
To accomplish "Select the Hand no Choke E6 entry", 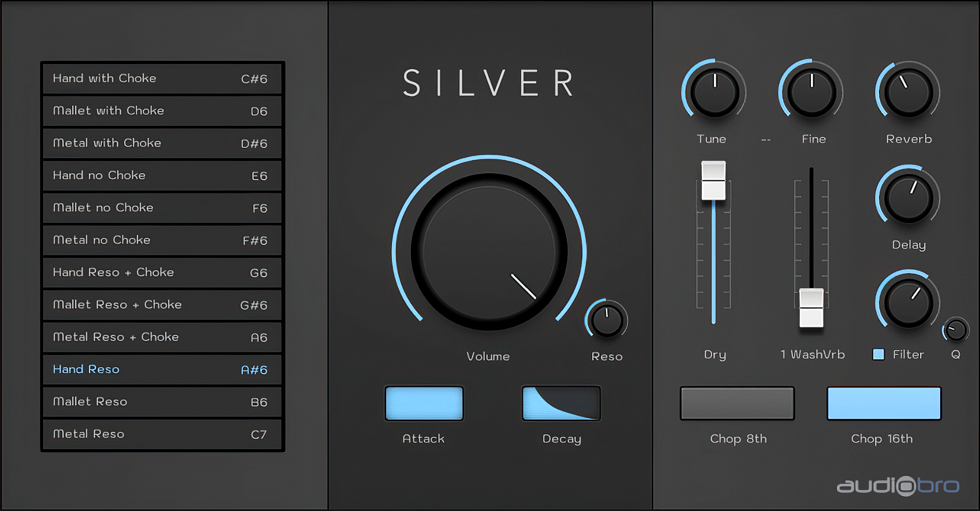I will (162, 176).
